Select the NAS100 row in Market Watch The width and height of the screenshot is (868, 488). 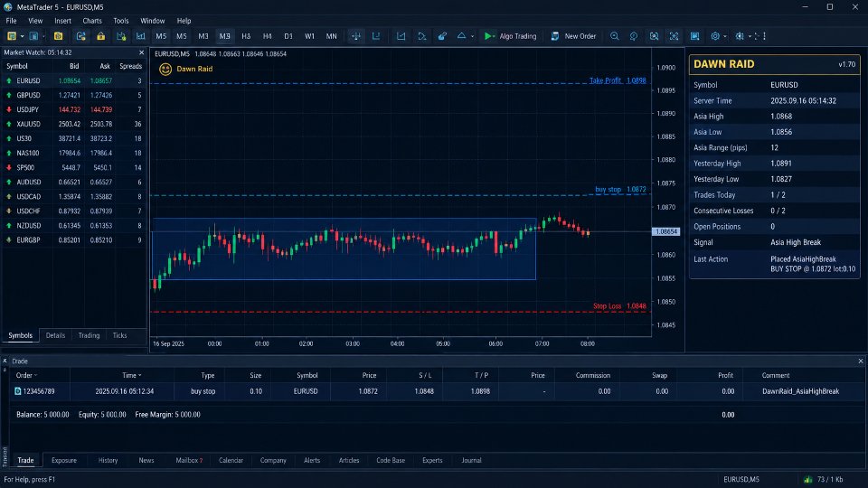pos(73,153)
